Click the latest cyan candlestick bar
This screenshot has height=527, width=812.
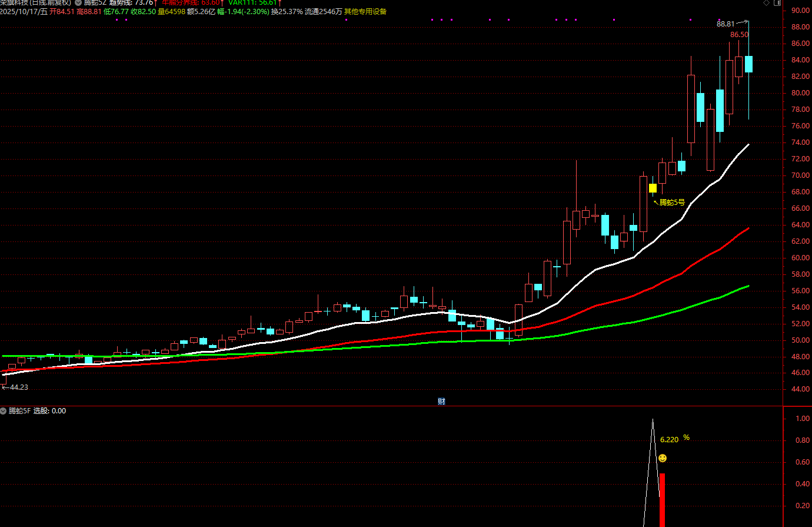point(748,64)
